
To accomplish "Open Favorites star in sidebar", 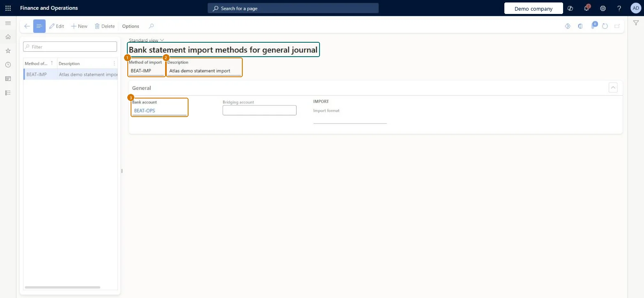I will [8, 51].
